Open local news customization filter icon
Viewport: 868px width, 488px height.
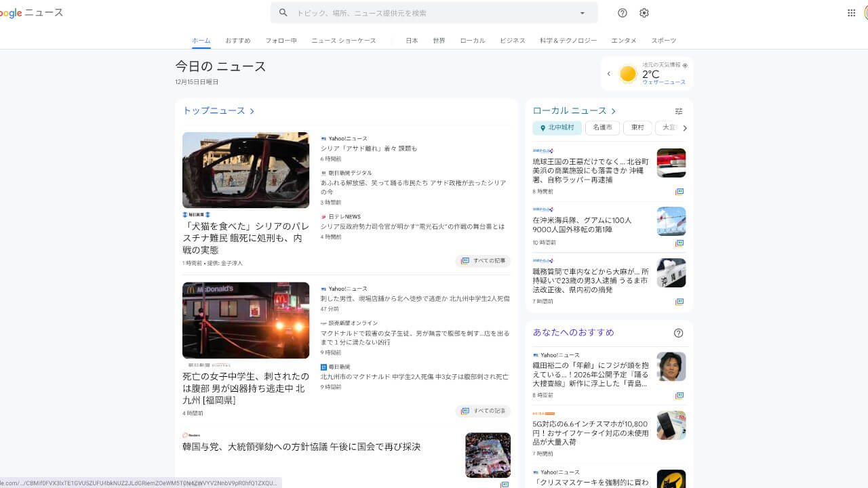coord(679,110)
